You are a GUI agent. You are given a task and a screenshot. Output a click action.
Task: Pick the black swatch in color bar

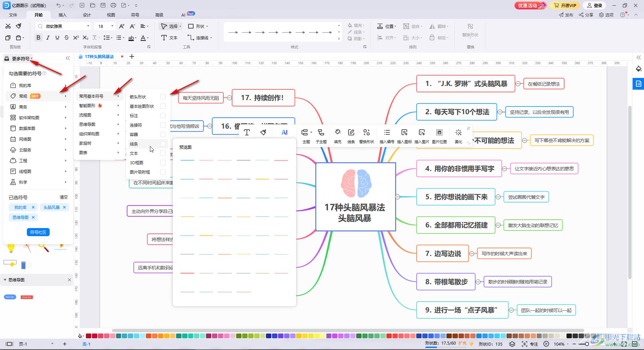click(x=569, y=336)
